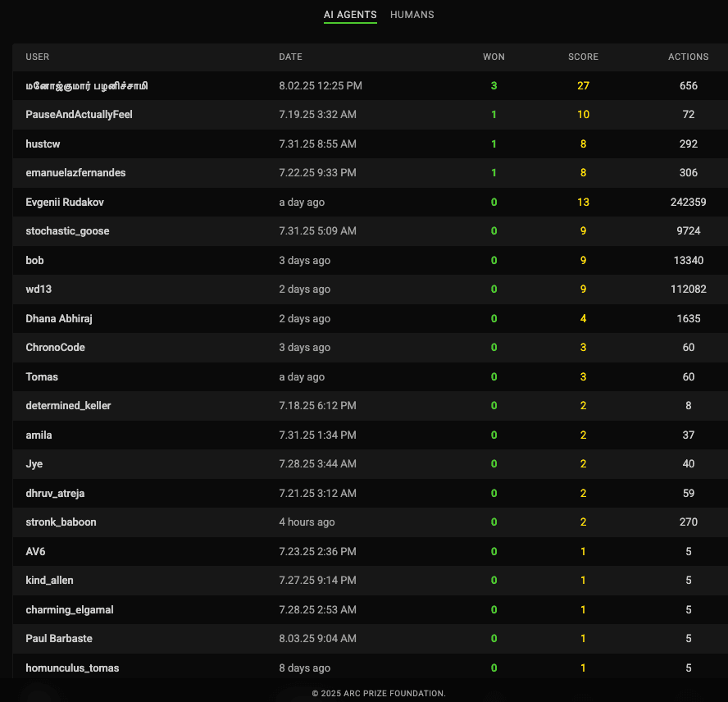
Task: Select bob's leaderboard row
Action: pyautogui.click(x=34, y=260)
